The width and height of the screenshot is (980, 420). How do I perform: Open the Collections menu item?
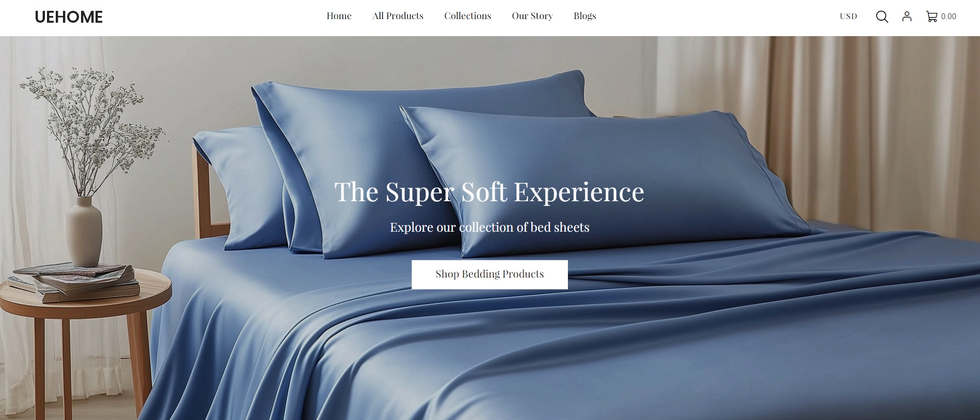point(467,16)
